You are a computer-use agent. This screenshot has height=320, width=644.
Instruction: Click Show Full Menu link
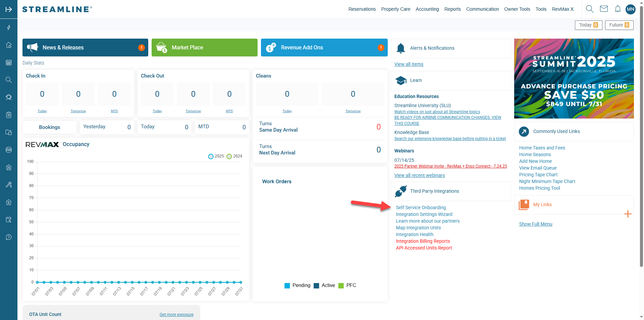pyautogui.click(x=536, y=224)
